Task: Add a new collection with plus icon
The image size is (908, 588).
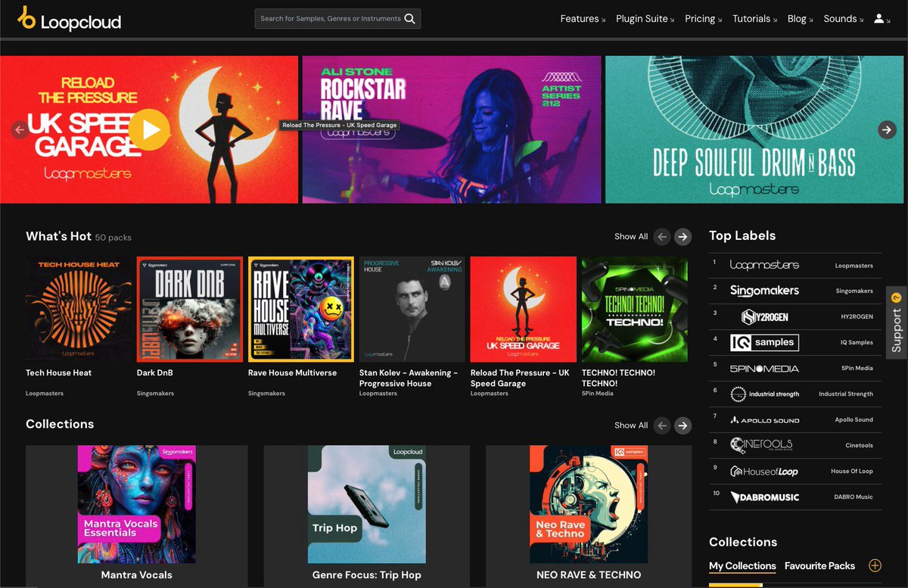Action: 875,565
